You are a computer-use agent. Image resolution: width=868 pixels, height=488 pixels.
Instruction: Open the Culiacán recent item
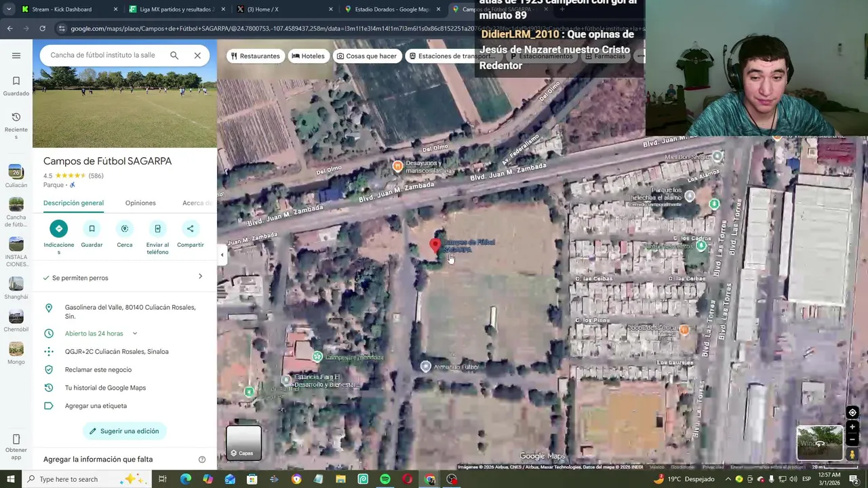[x=16, y=176]
